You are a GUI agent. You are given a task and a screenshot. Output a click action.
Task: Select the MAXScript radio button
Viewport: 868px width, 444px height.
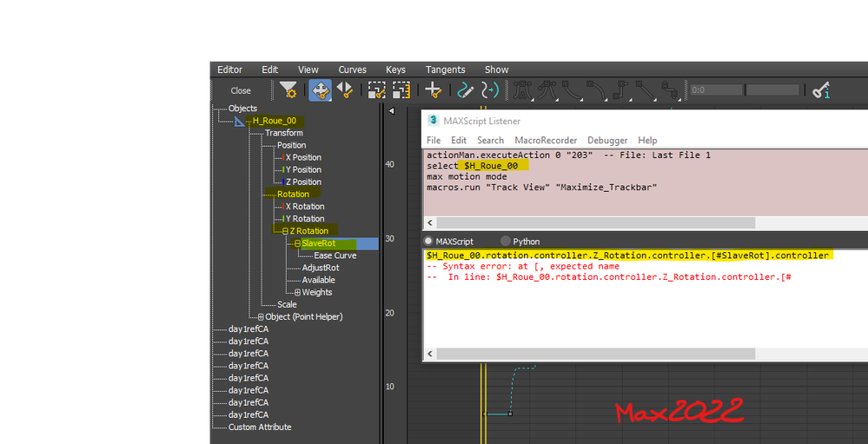(x=427, y=242)
